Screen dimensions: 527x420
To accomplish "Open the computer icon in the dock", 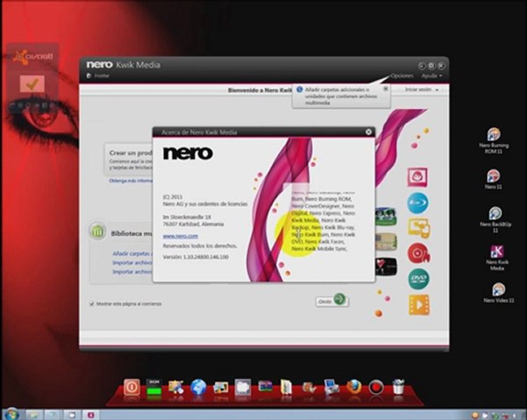I will pos(331,387).
